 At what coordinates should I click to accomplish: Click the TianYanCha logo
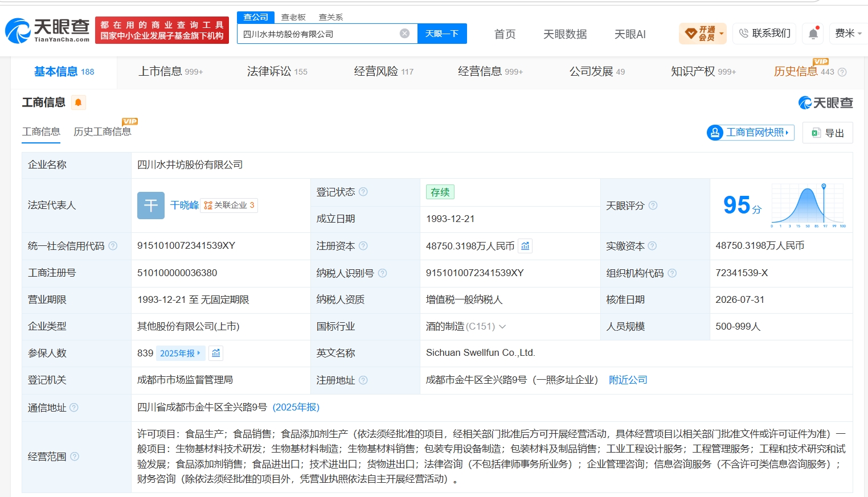(47, 30)
